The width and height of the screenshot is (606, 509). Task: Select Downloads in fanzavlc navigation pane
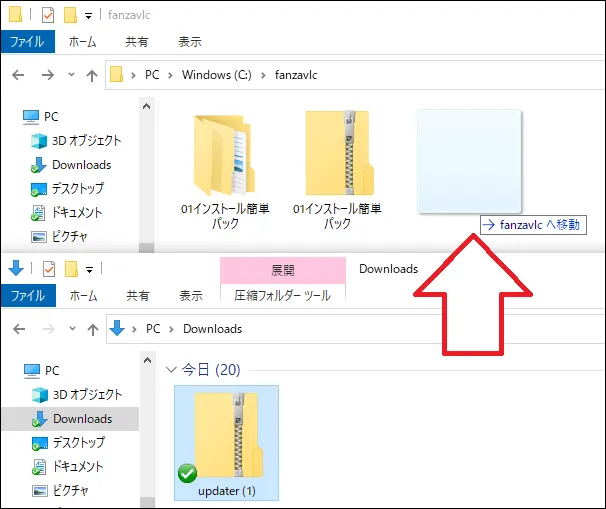(71, 165)
